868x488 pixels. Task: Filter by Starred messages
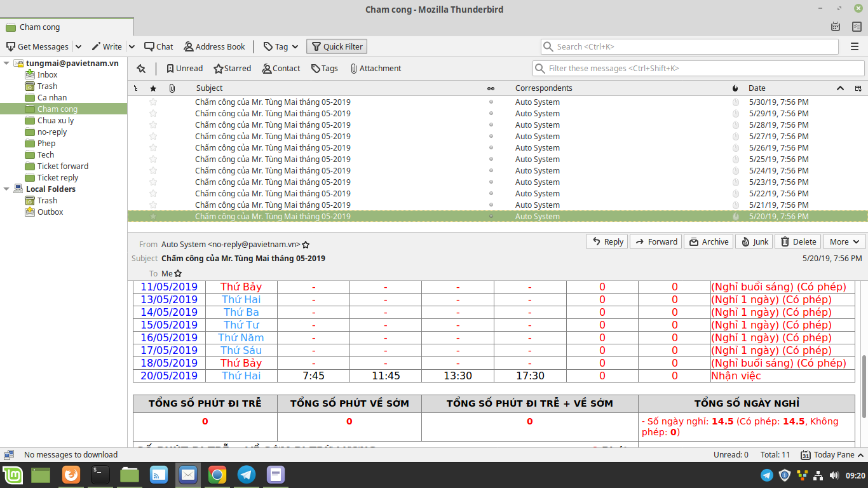[x=233, y=69]
